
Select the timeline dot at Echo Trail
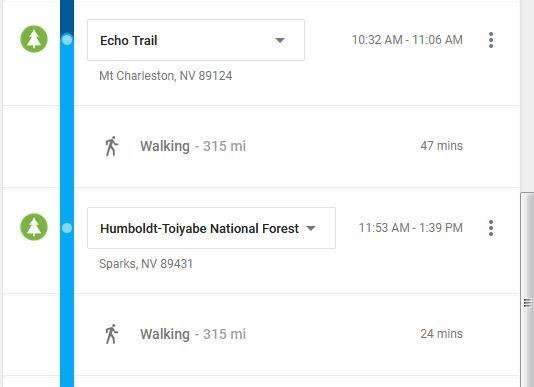click(x=67, y=40)
